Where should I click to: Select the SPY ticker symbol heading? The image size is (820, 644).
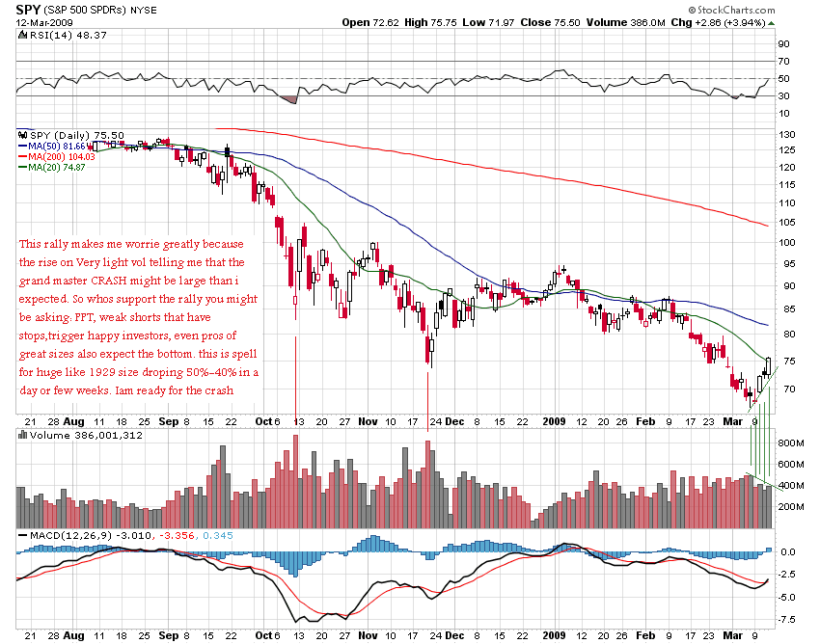[x=27, y=10]
